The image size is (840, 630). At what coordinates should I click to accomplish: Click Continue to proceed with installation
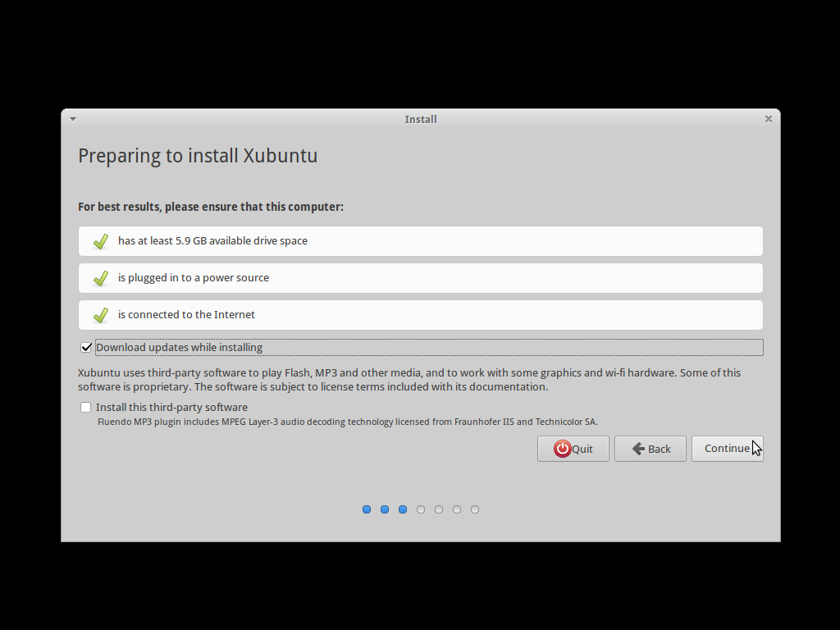[x=727, y=449]
